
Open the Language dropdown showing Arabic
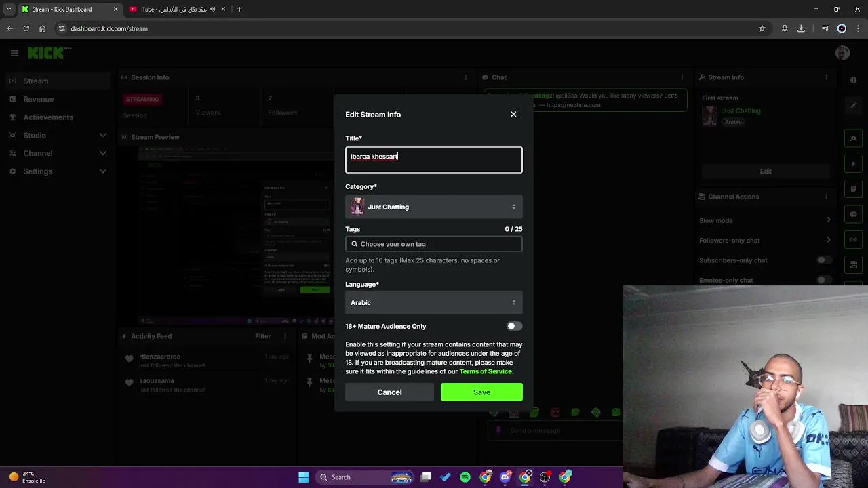point(434,302)
